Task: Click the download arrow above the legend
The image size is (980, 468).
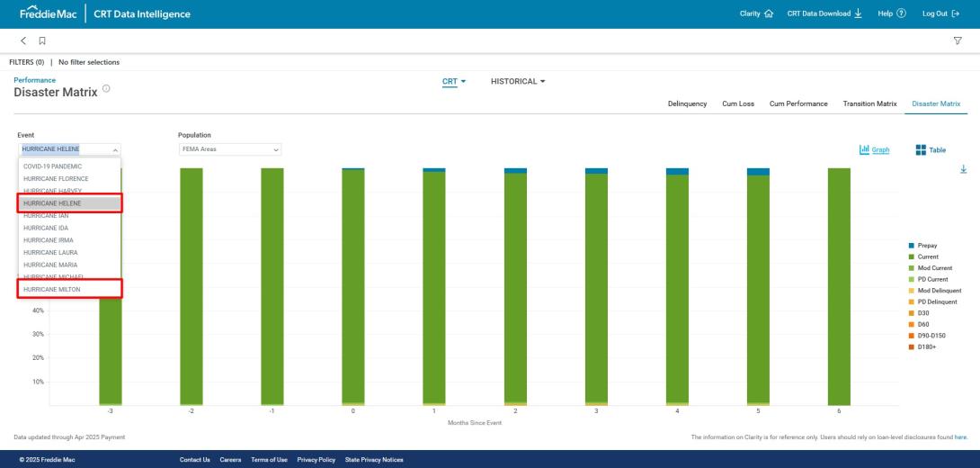Action: click(x=963, y=169)
